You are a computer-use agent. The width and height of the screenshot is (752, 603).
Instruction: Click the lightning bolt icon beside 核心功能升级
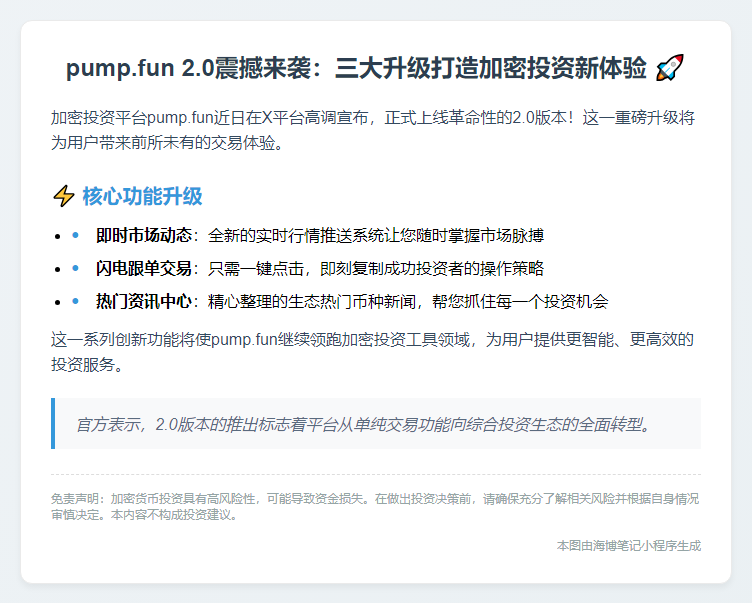click(x=63, y=196)
